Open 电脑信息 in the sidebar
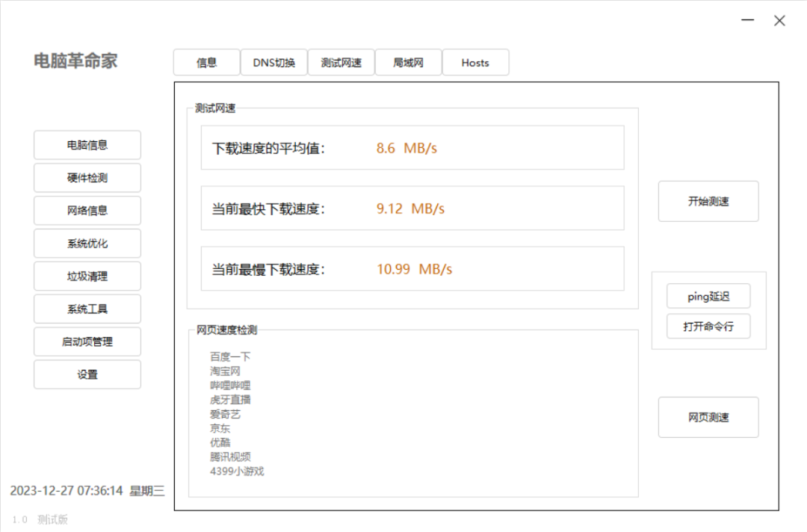Screen dimensions: 807x532 [87, 145]
